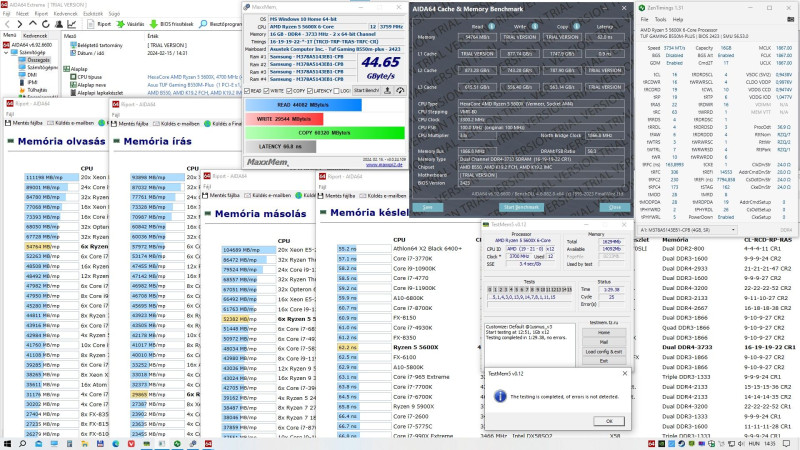Open www.maxxpi2.de link in MaxxMem
This screenshot has width=800, height=450.
384,165
